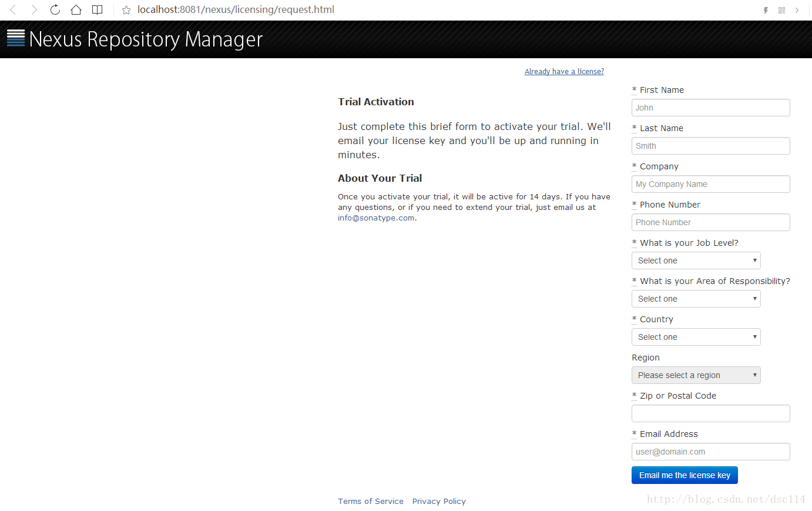Click the 'Trial Activation' heading
The height and width of the screenshot is (511, 812).
(x=376, y=102)
